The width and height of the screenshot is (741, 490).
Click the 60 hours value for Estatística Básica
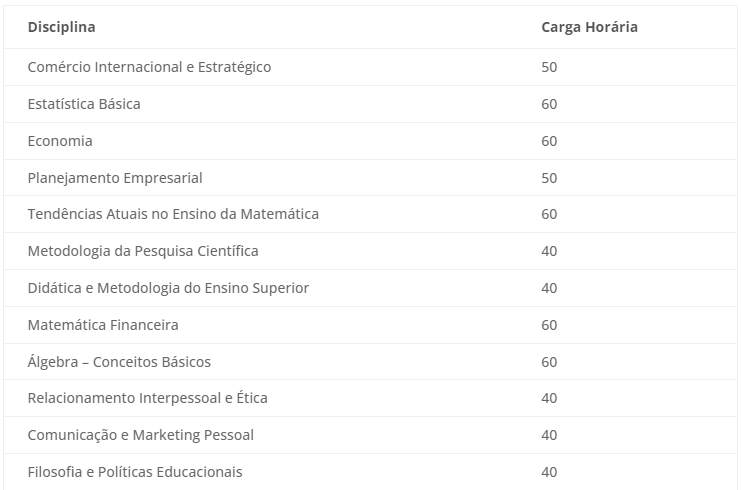549,104
